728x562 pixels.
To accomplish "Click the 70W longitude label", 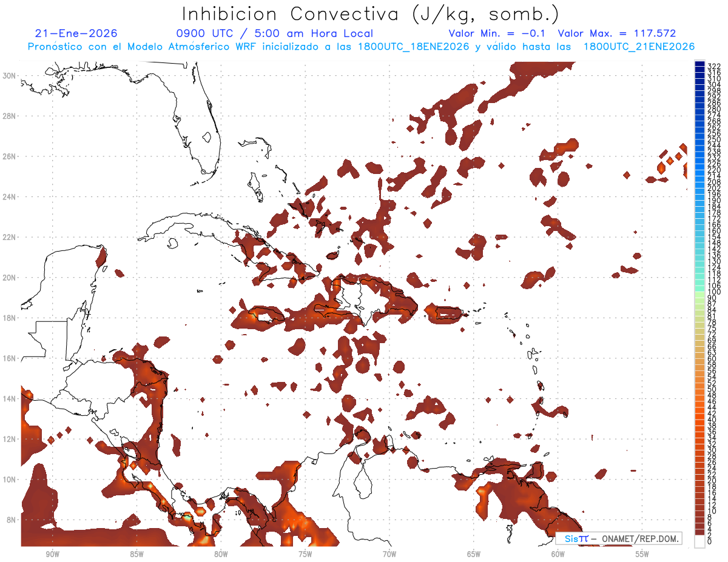I will coord(389,554).
